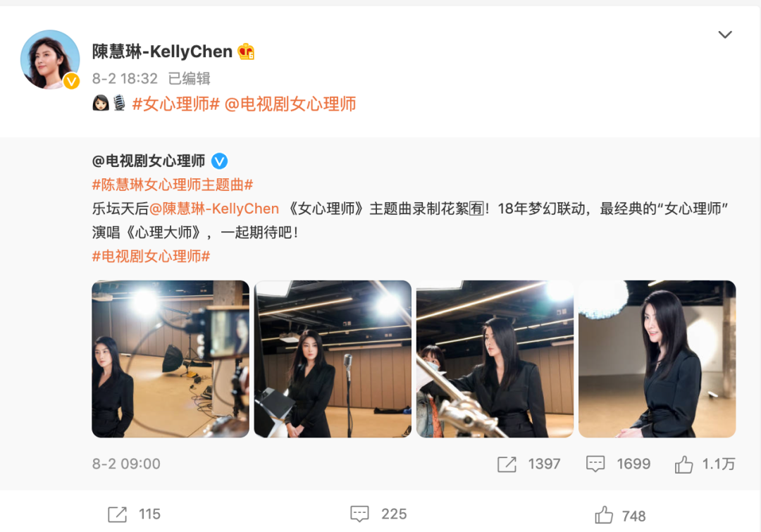Click repost icon showing 1397

tap(507, 464)
